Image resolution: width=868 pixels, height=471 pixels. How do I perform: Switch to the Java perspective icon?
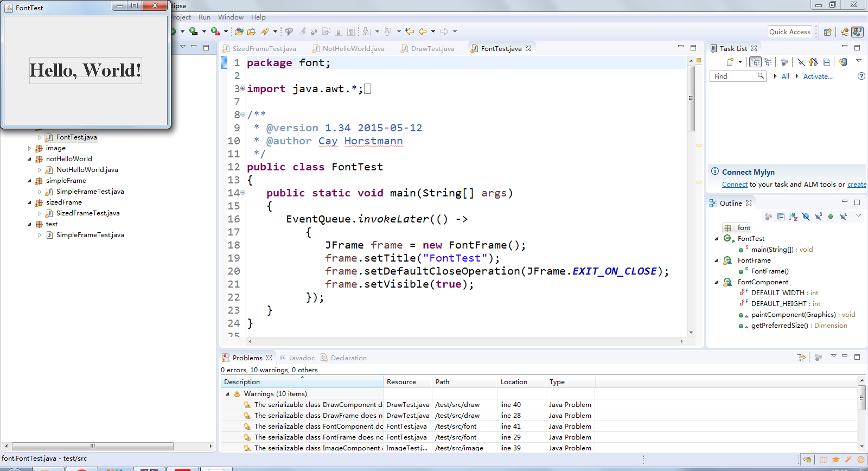(857, 32)
